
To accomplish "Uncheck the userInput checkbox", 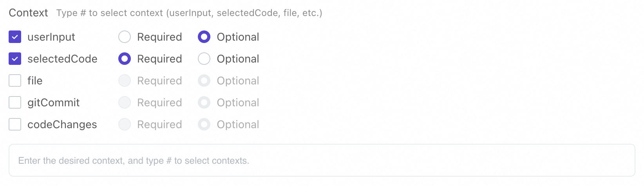I will tap(15, 37).
